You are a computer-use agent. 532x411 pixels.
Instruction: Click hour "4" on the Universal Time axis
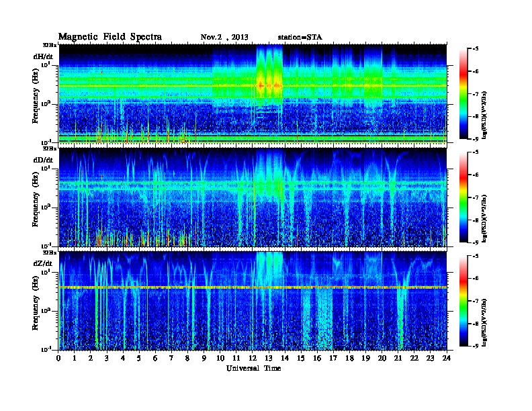point(123,358)
